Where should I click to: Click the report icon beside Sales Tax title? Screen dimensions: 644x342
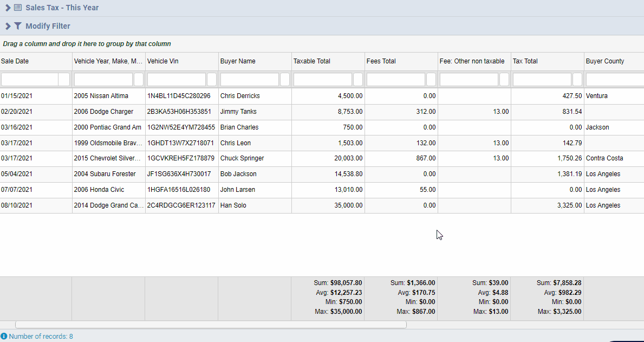tap(19, 8)
